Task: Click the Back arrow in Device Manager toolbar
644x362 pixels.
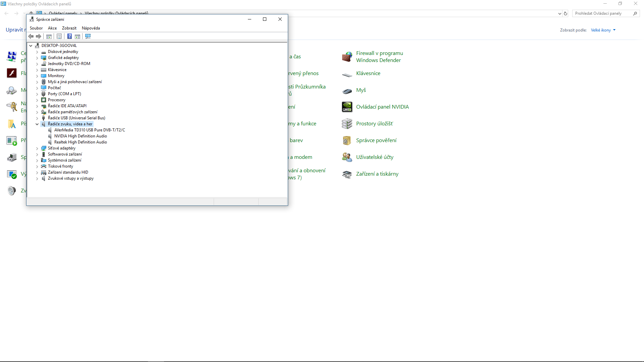Action: click(x=31, y=36)
